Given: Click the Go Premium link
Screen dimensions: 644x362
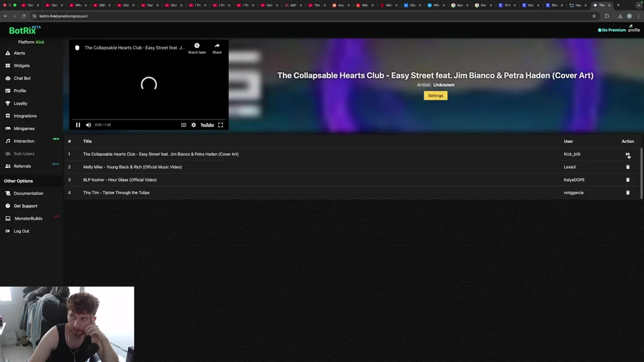Looking at the screenshot, I should click(x=611, y=30).
